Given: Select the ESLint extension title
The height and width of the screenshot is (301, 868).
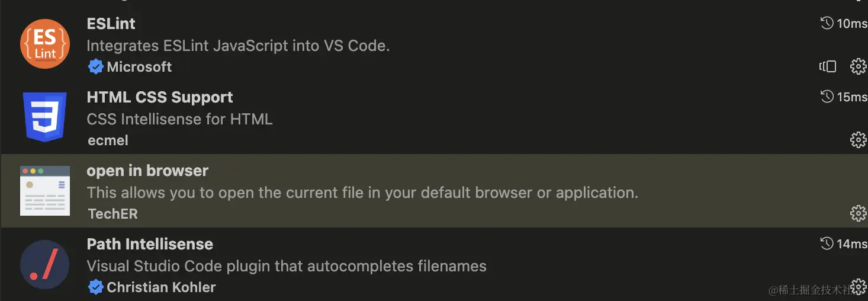Looking at the screenshot, I should 111,24.
